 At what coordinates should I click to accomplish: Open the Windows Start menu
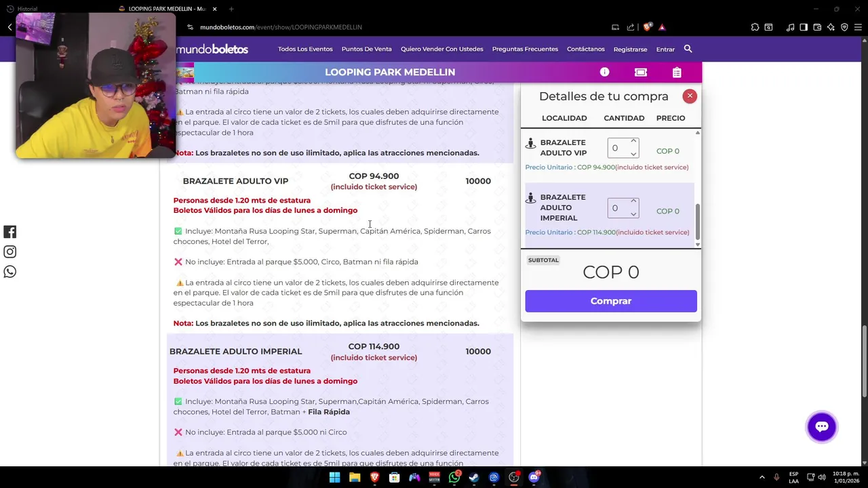pyautogui.click(x=334, y=477)
